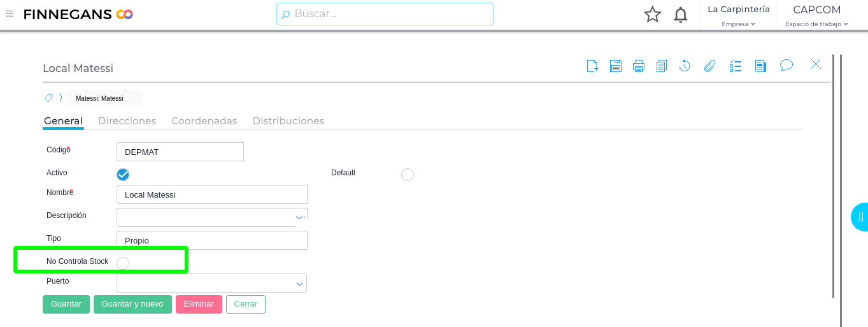Expand the Puerto dropdown
The width and height of the screenshot is (868, 327).
click(x=299, y=284)
